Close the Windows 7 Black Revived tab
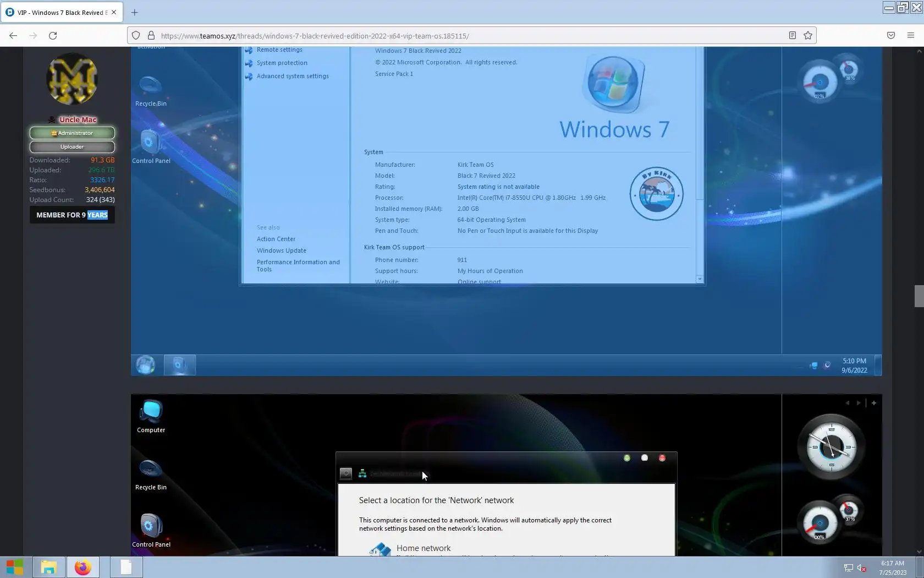The image size is (924, 578). click(114, 12)
